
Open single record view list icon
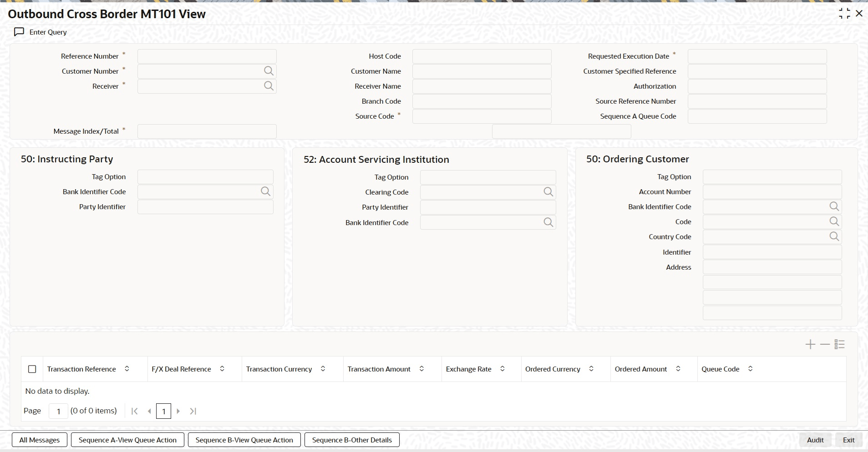click(840, 344)
